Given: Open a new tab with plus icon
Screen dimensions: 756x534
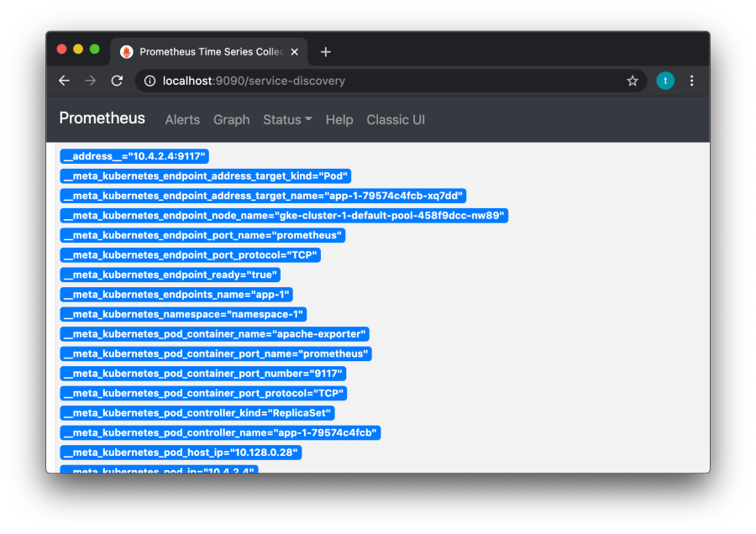Looking at the screenshot, I should click(325, 52).
